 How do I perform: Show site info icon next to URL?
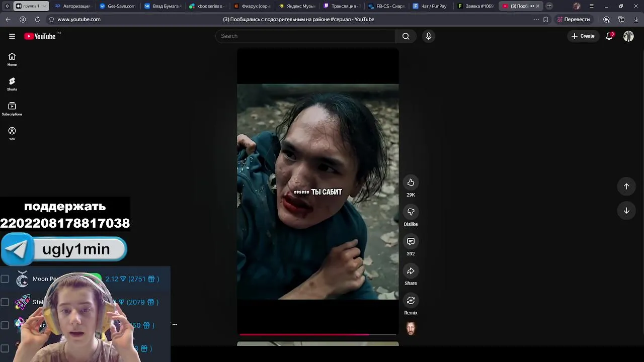click(x=51, y=19)
